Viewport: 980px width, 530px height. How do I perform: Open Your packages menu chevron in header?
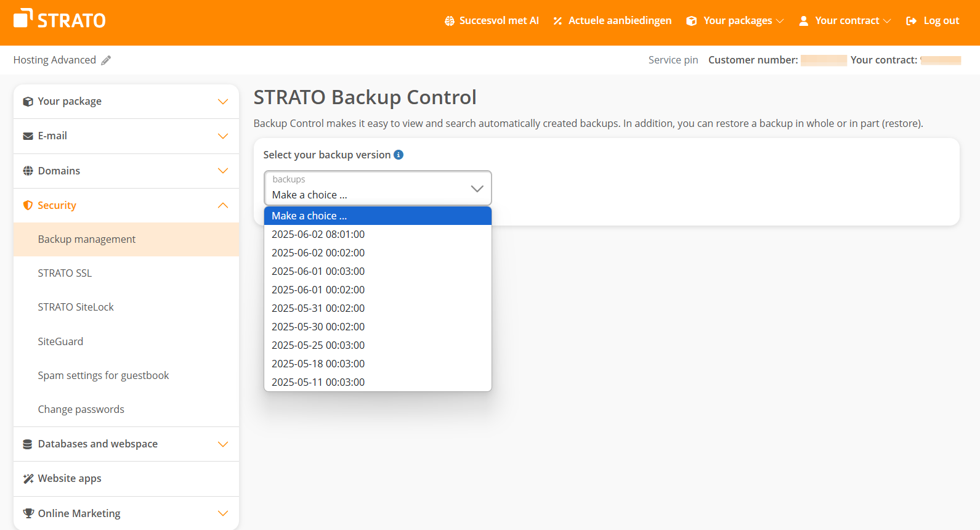[780, 21]
